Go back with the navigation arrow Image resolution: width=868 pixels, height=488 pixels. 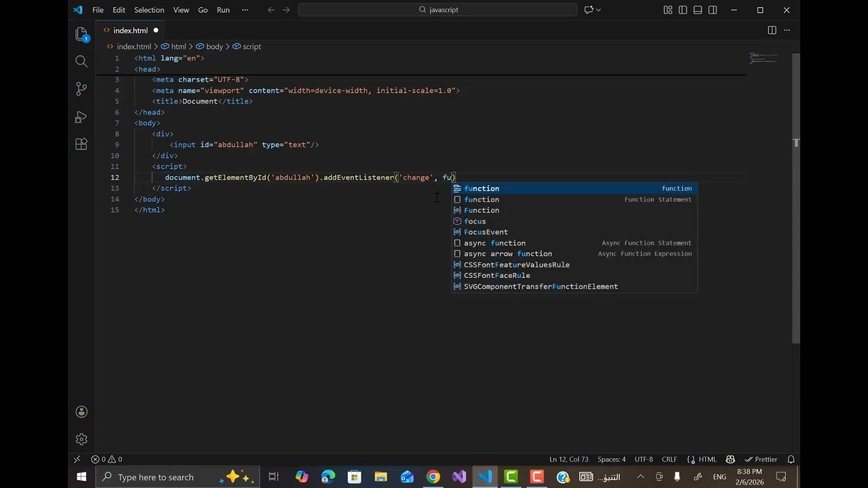click(x=271, y=10)
